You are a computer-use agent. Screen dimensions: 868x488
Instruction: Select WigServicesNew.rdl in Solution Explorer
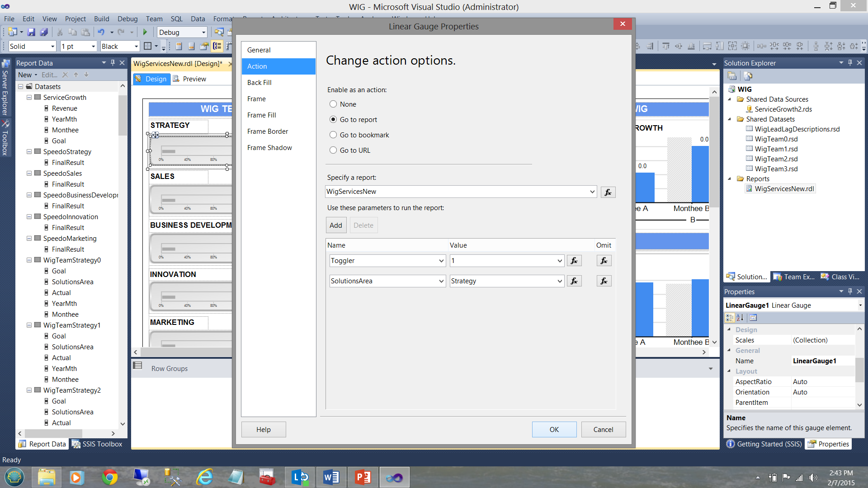click(784, 189)
